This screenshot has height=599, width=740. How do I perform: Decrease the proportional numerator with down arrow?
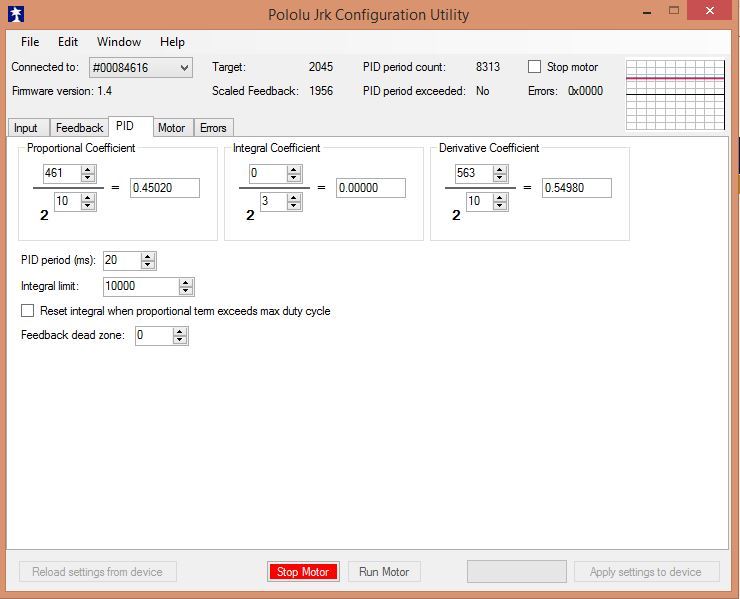tap(88, 178)
